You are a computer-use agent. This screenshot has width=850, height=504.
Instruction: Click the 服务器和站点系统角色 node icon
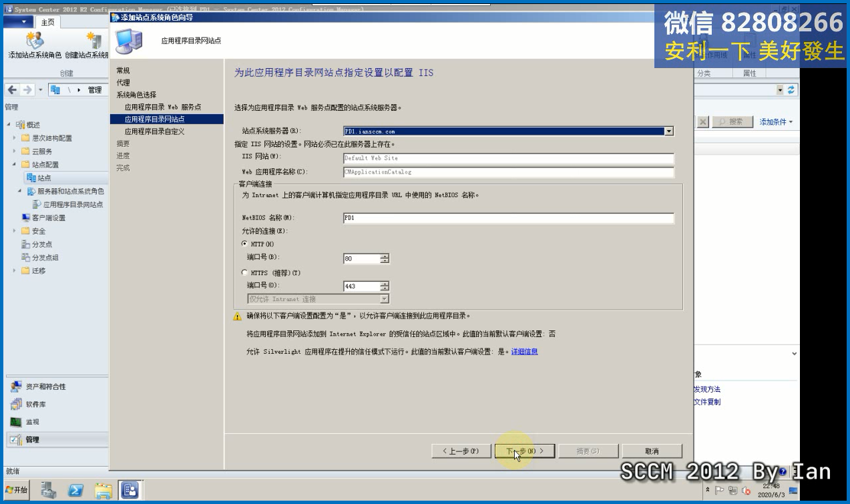(31, 191)
